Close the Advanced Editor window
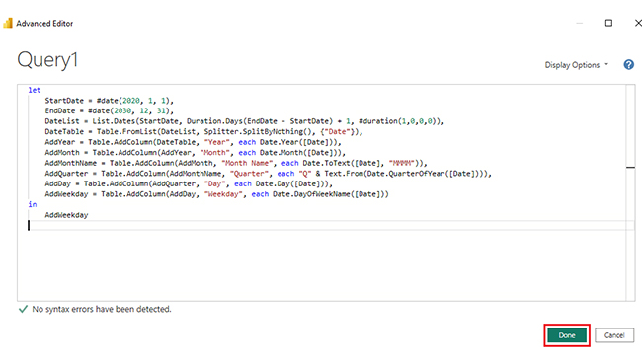 (638, 23)
